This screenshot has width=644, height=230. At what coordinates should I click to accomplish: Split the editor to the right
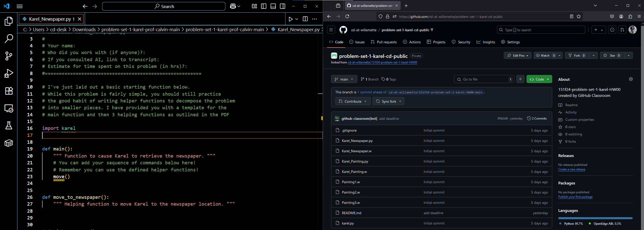305,19
